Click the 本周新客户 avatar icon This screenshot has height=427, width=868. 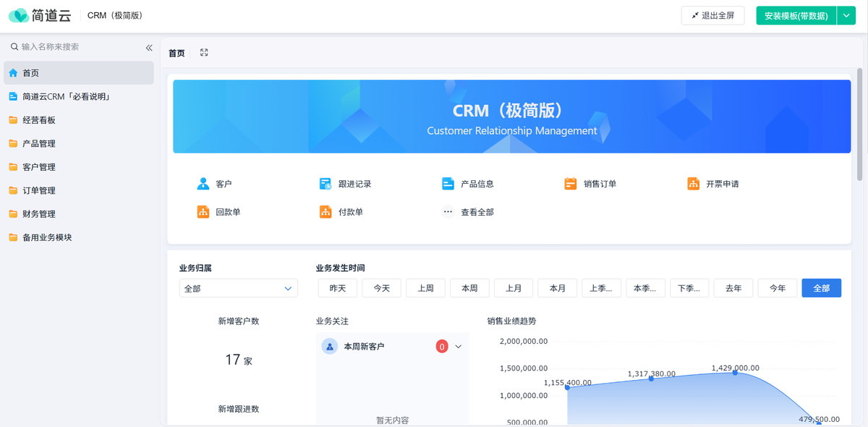330,347
